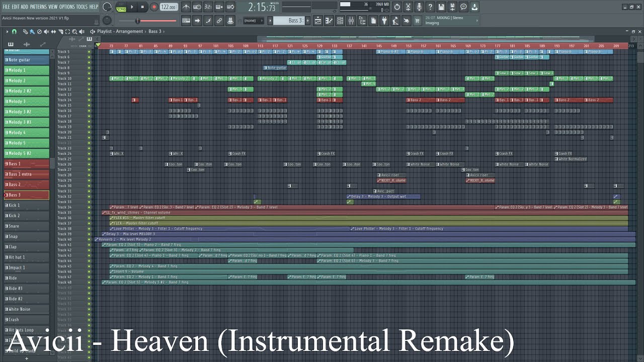Click the metronome icon
Viewport: 644px width, 362px height.
click(186, 7)
